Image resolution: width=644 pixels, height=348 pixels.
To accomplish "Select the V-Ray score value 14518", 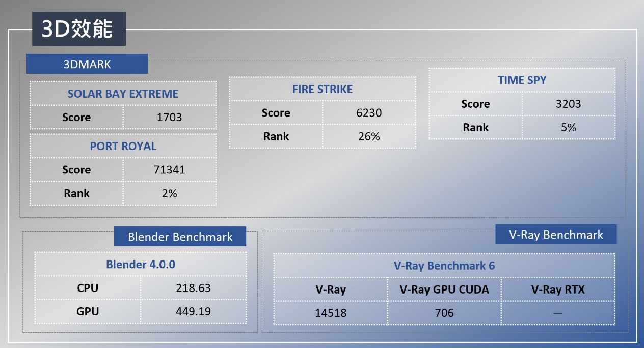I will coord(330,313).
